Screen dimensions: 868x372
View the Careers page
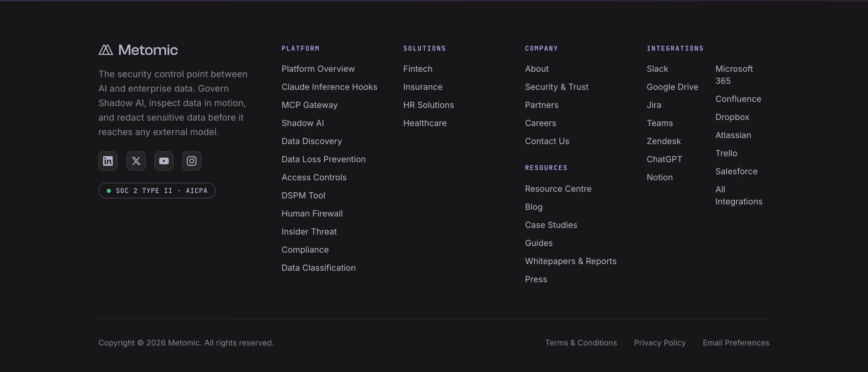[x=540, y=123]
